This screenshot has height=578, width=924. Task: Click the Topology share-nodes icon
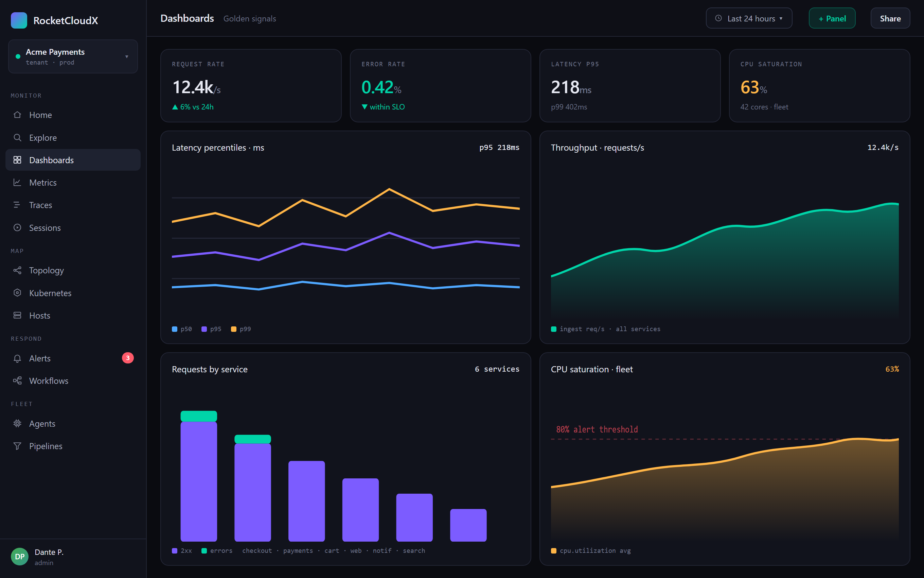(17, 270)
